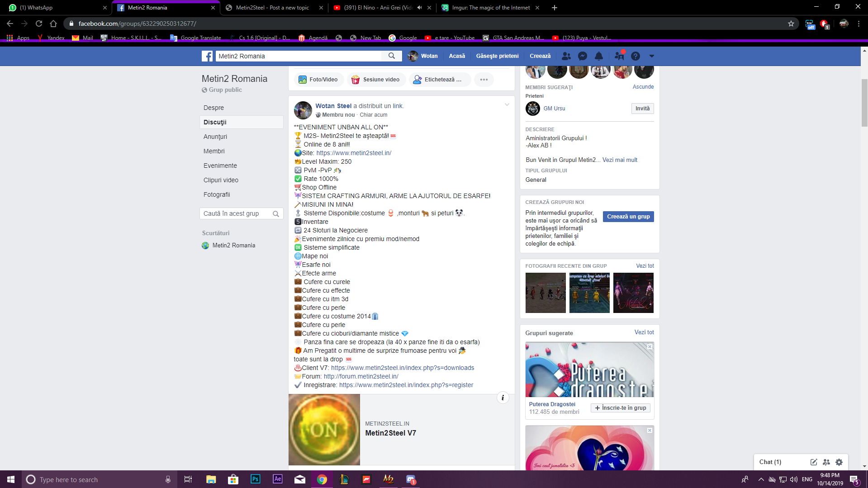The width and height of the screenshot is (868, 488).
Task: Select the Discuții section
Action: [242, 122]
